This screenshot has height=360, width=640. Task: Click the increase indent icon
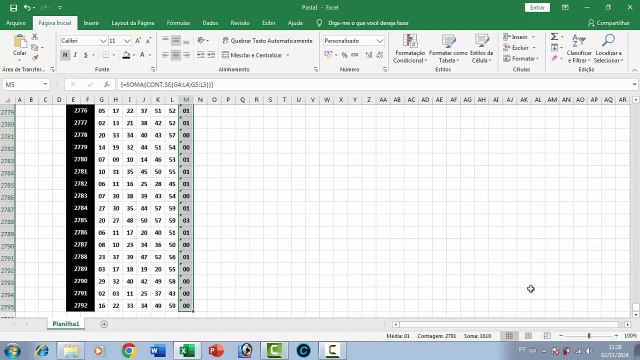(x=211, y=55)
